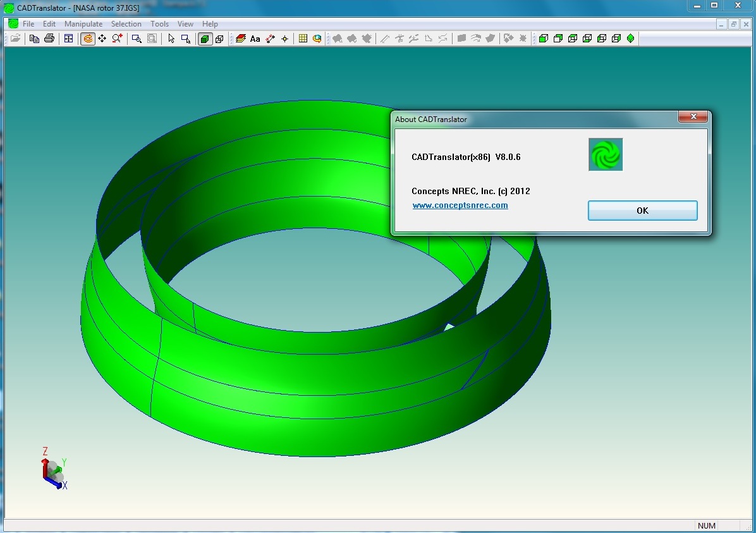The image size is (756, 533).
Task: Click the green swirl logo in About dialog
Action: pyautogui.click(x=606, y=154)
